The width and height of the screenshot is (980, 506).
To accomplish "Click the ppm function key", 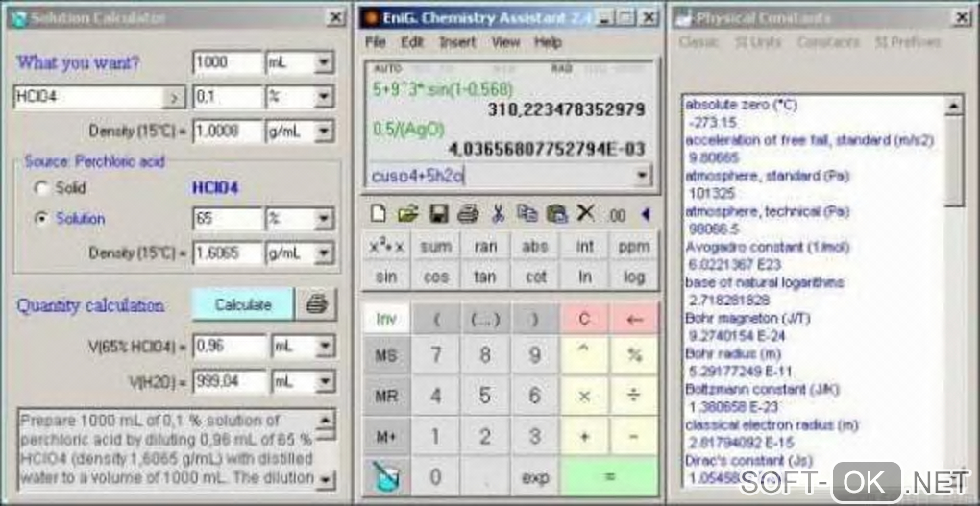I will pos(634,247).
